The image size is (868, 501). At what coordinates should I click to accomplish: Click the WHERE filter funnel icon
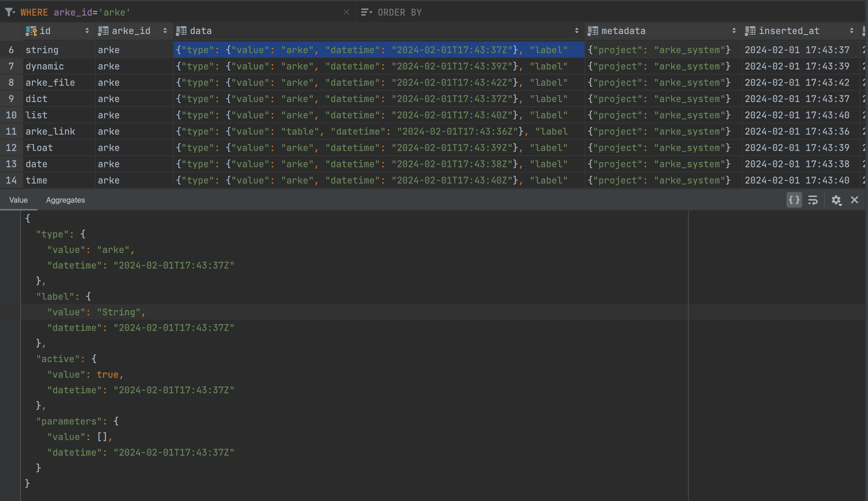pyautogui.click(x=8, y=12)
